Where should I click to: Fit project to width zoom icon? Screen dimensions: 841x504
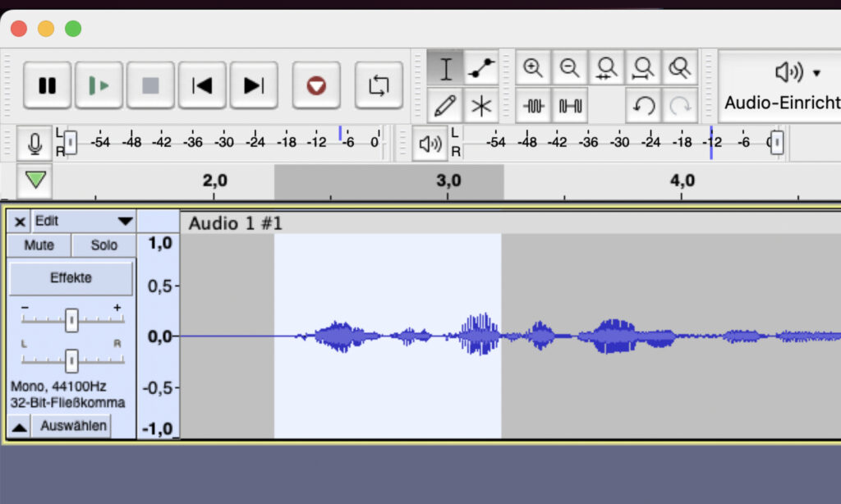(x=643, y=68)
